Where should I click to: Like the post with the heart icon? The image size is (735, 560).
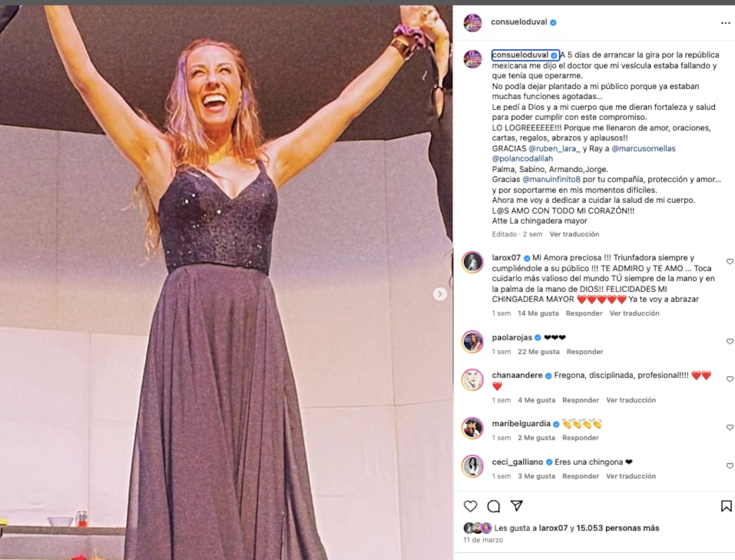[x=471, y=506]
